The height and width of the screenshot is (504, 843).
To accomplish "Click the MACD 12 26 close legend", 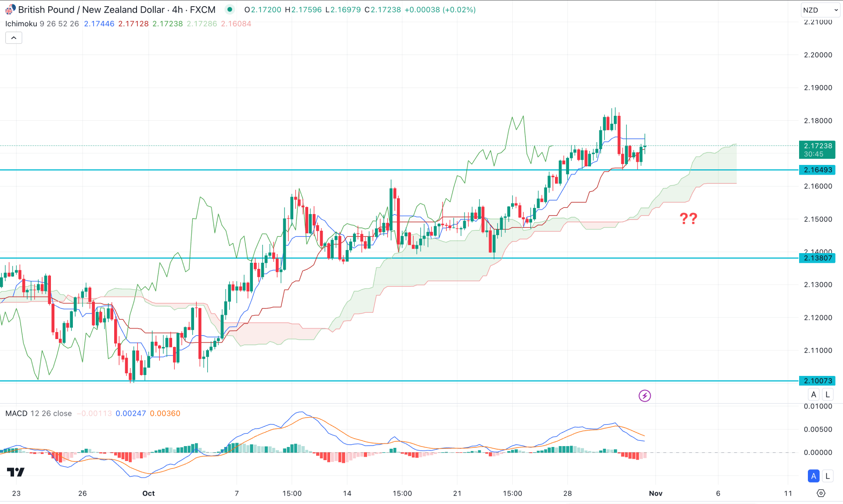I will (x=39, y=414).
